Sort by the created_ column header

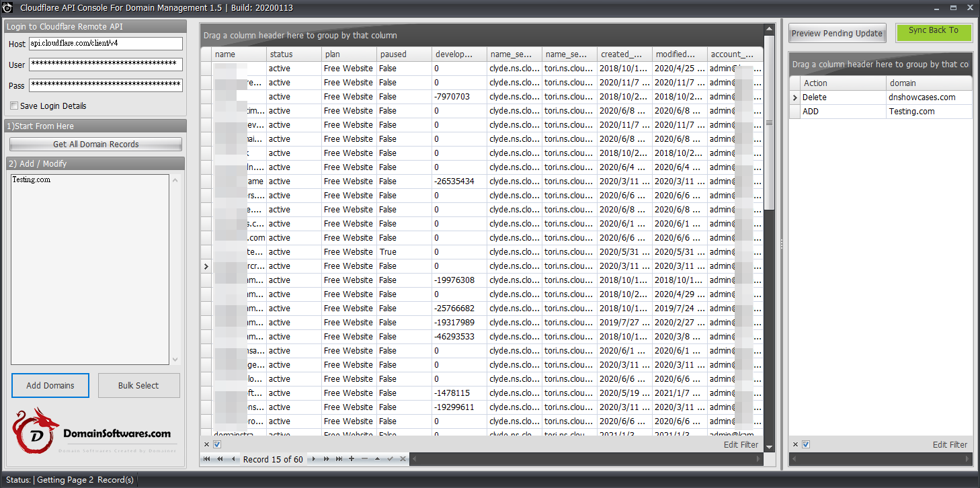(x=625, y=54)
